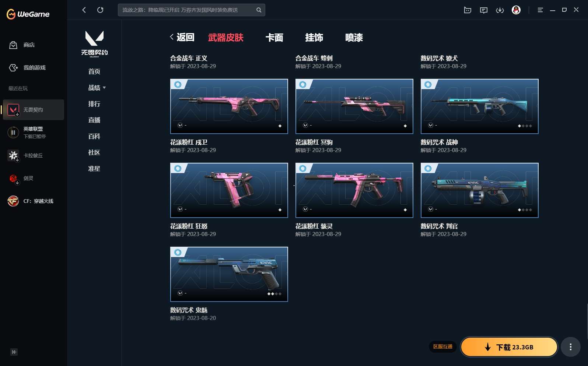Click the refresh page icon
588x366 pixels.
(x=100, y=10)
